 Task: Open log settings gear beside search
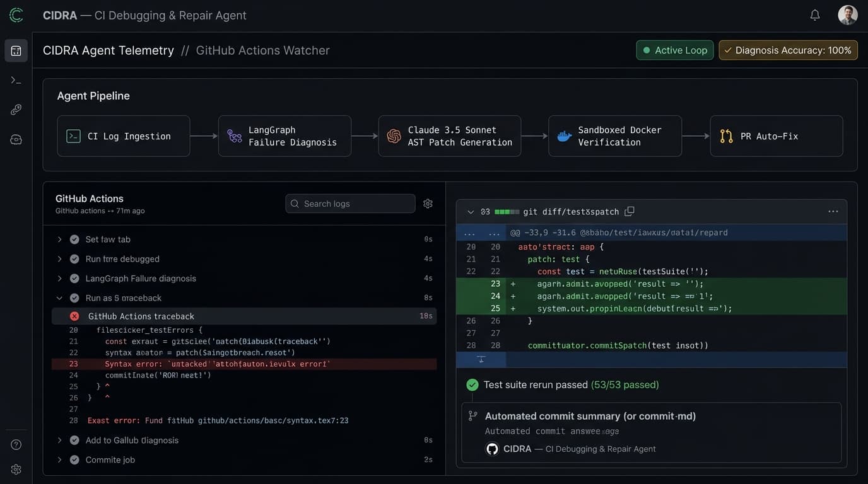[428, 204]
